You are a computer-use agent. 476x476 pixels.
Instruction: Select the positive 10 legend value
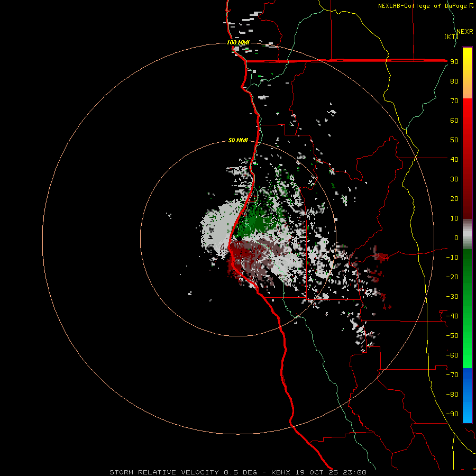coord(454,218)
